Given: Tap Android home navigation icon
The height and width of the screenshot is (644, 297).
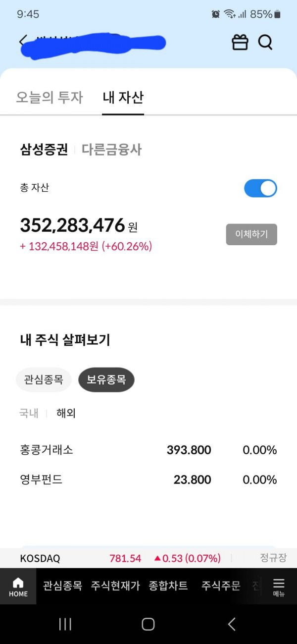Looking at the screenshot, I should pos(148,624).
